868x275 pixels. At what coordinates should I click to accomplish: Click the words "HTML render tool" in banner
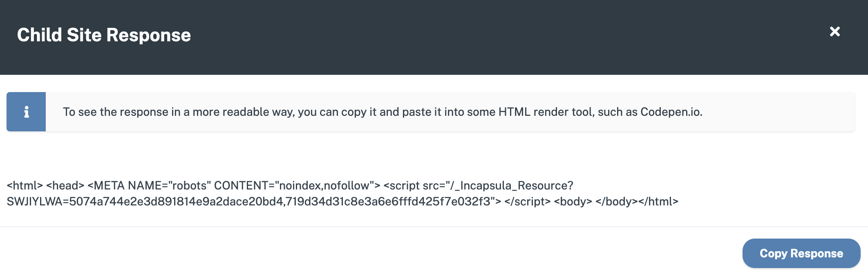pos(546,112)
